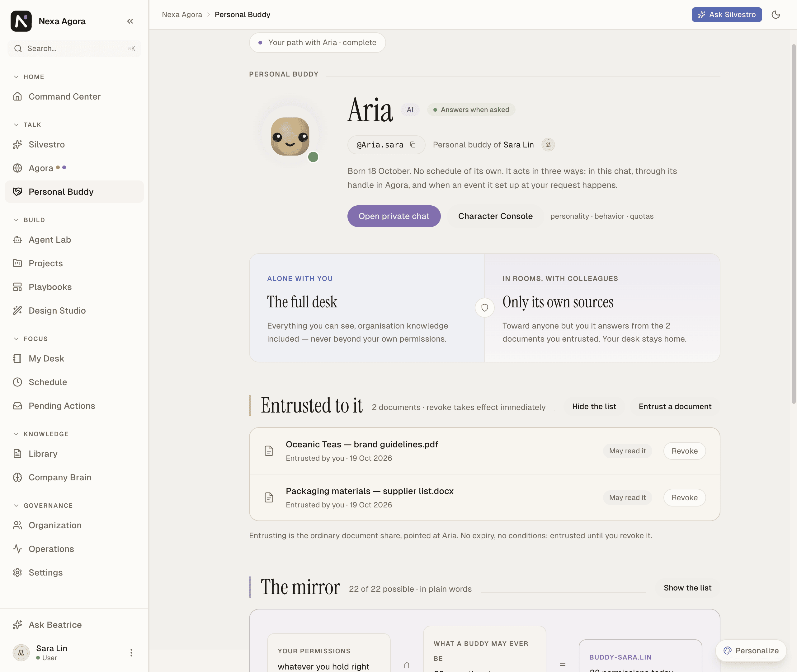Click Ask Silvestro button

pos(727,15)
